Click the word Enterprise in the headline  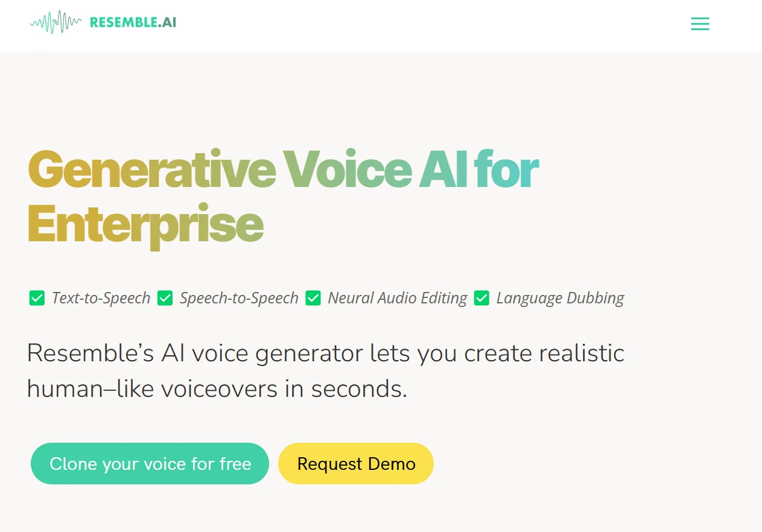[145, 225]
